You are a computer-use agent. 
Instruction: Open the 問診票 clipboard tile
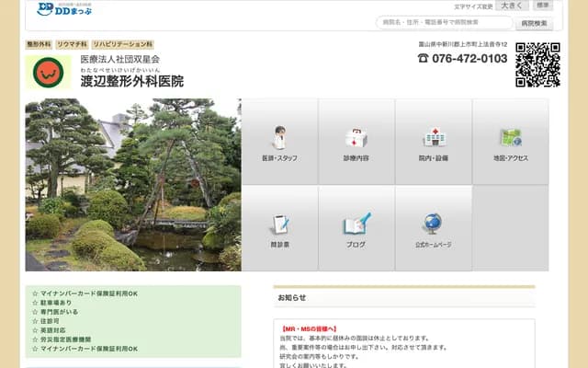279,228
